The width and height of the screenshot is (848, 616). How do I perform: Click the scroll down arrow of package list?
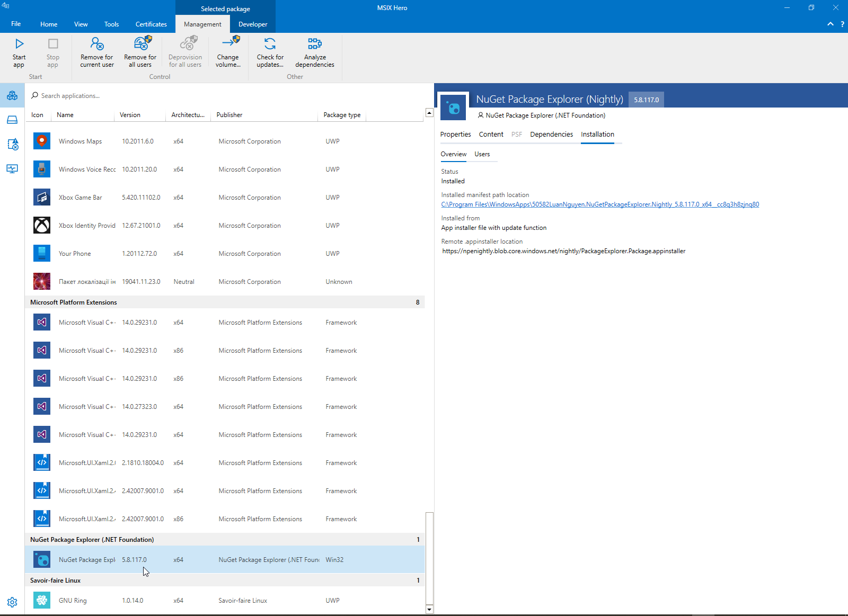tap(429, 609)
